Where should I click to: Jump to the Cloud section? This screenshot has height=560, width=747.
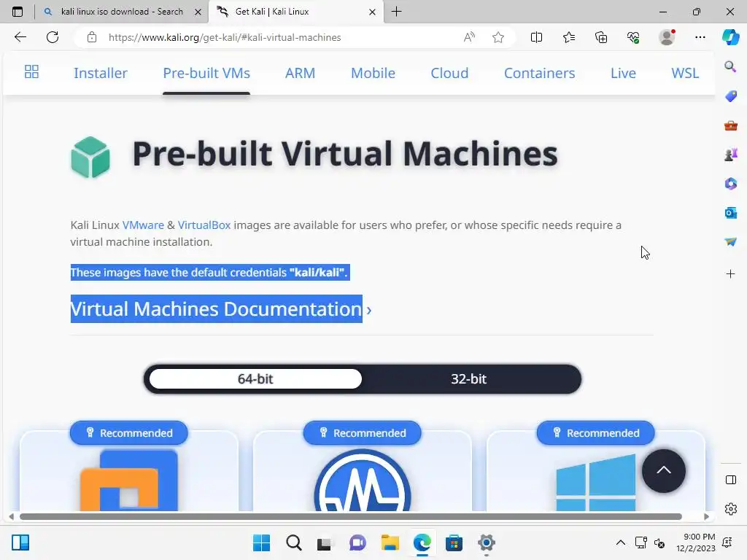449,73
